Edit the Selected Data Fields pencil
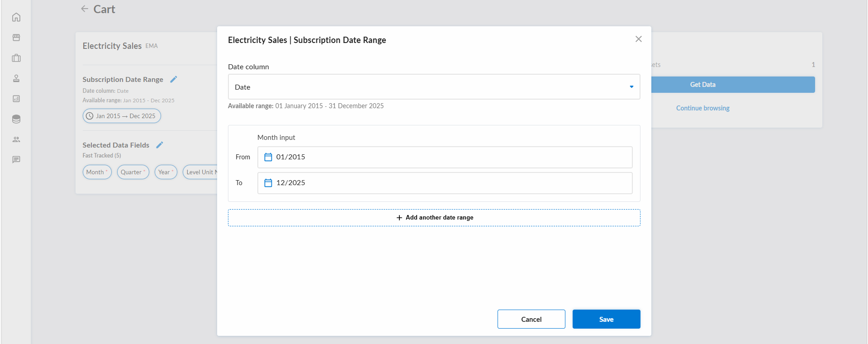 pyautogui.click(x=160, y=145)
